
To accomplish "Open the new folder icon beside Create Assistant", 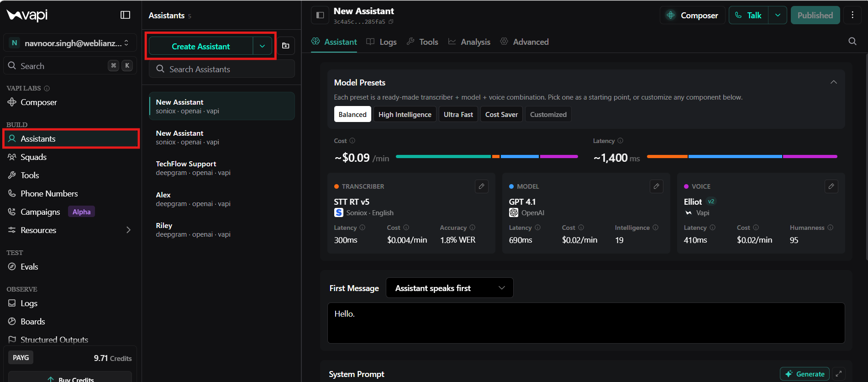I will point(286,46).
